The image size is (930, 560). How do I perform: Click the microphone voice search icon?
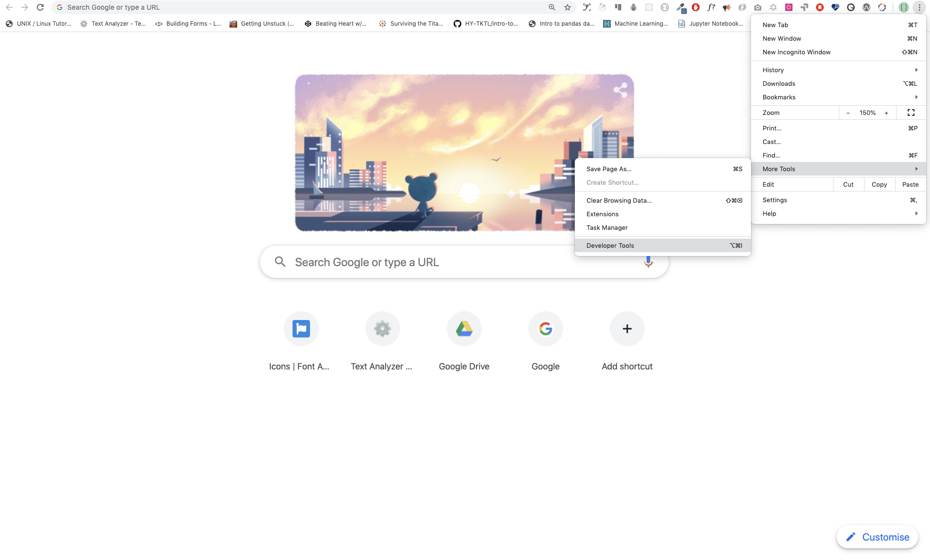[648, 262]
